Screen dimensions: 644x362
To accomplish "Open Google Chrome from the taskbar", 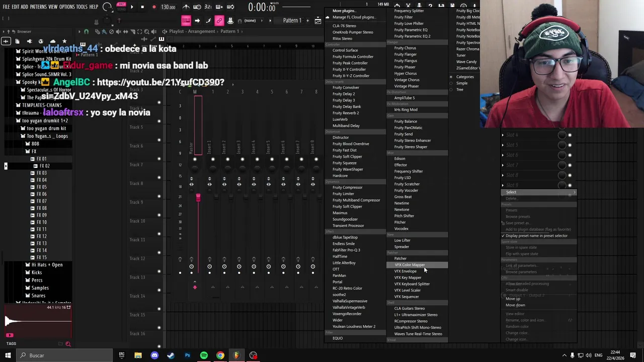I will point(220,355).
